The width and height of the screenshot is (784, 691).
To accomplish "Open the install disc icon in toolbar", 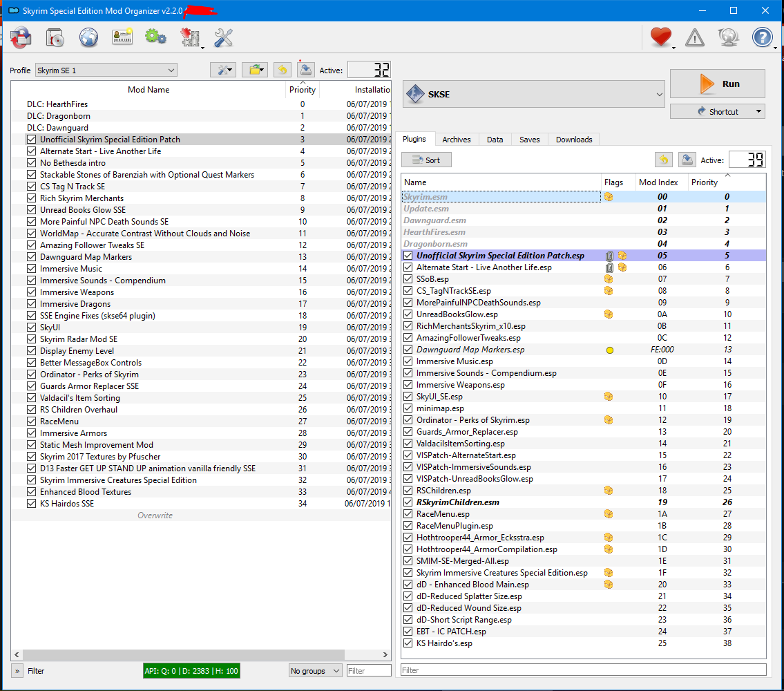I will point(55,37).
